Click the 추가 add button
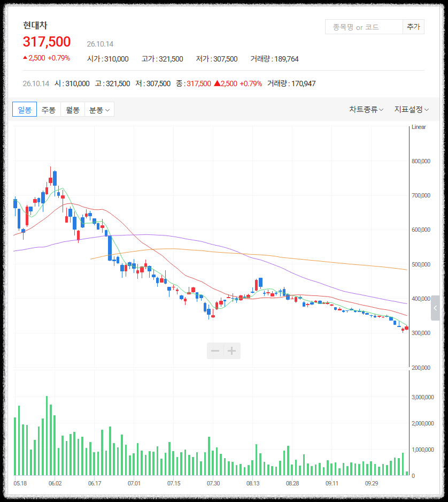The width and height of the screenshot is (448, 502). pyautogui.click(x=413, y=27)
